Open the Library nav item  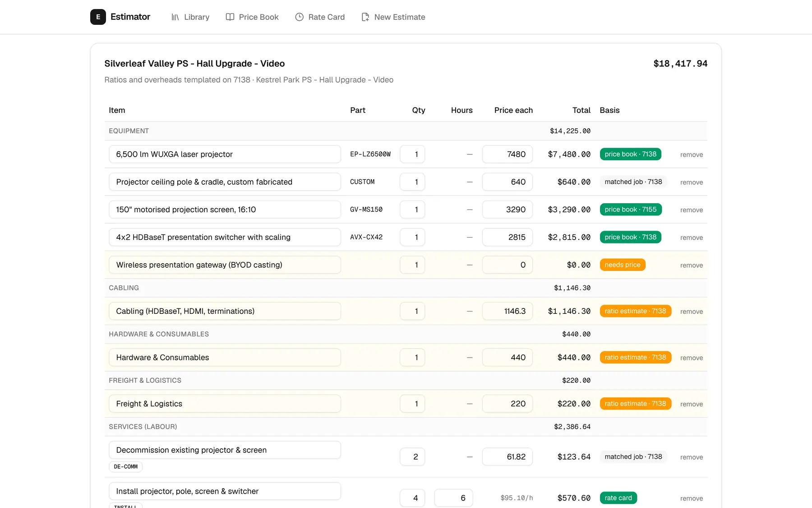pos(190,17)
